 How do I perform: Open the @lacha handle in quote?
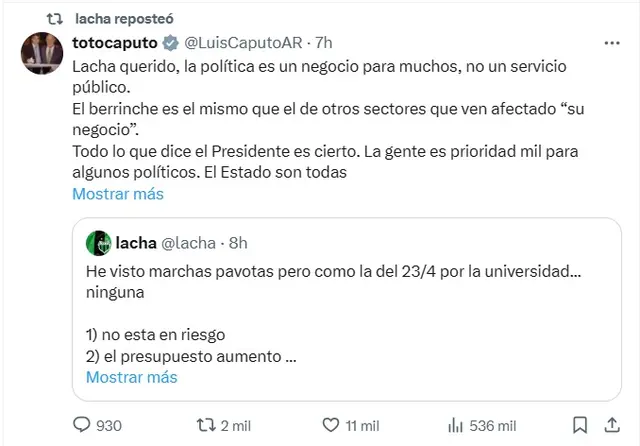point(188,243)
